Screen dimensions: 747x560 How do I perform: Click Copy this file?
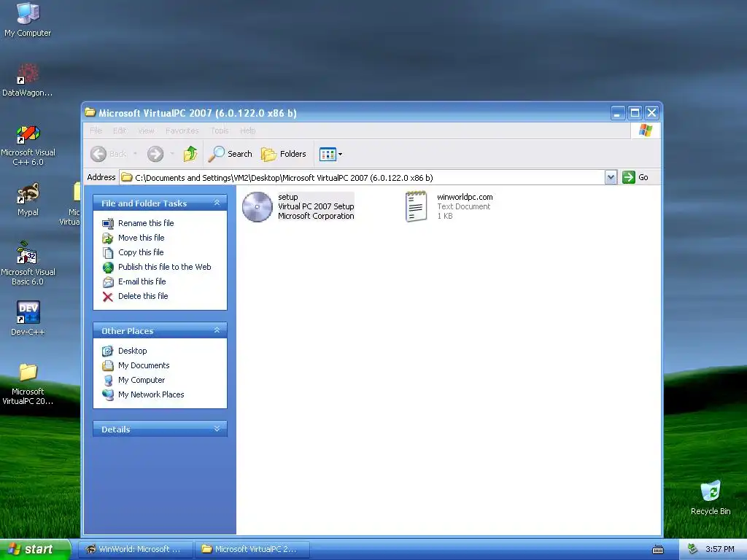click(x=141, y=252)
